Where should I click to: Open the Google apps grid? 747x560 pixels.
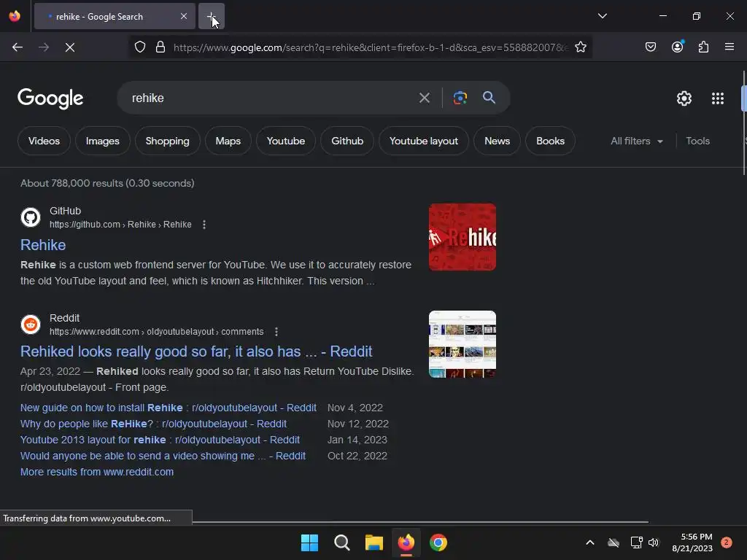point(718,98)
